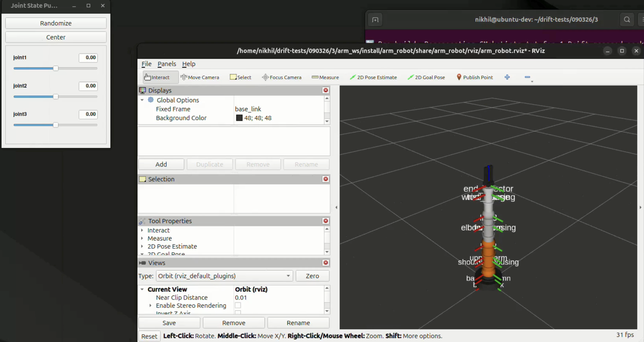Choose the Focus Camera tool
The width and height of the screenshot is (644, 342).
point(282,77)
